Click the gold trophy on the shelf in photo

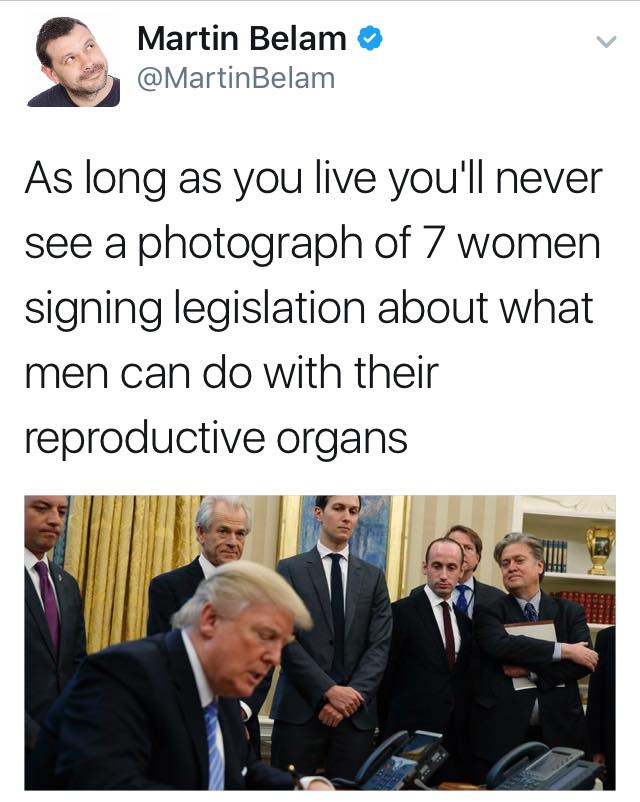(600, 550)
